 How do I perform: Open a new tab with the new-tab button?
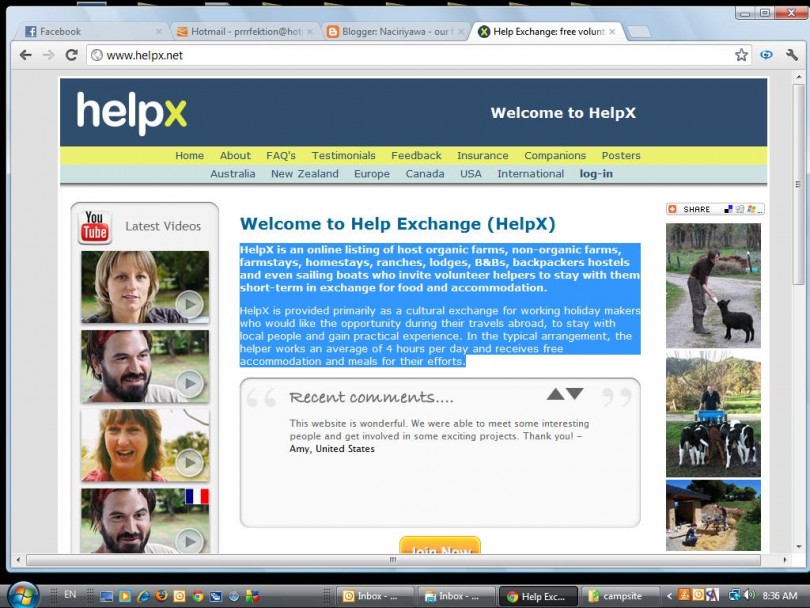(640, 32)
